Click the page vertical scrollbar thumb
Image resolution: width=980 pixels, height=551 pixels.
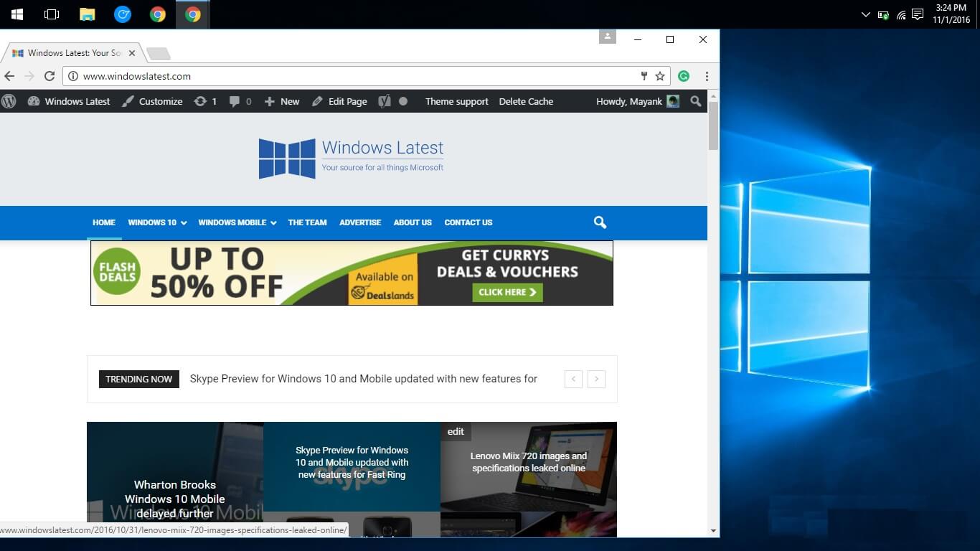[x=713, y=126]
